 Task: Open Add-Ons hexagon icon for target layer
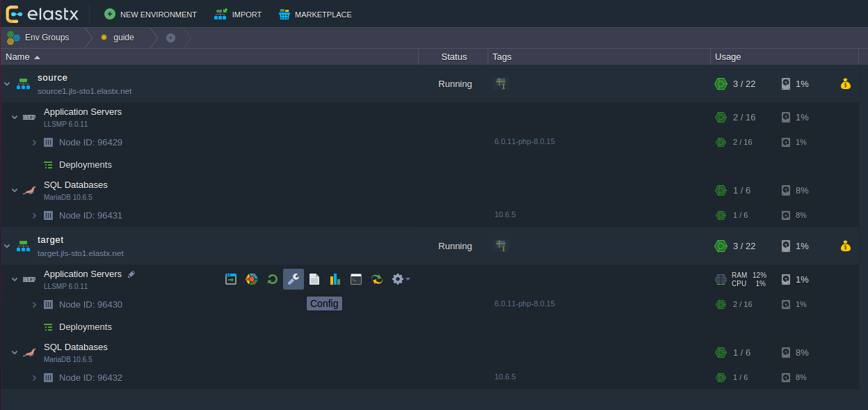click(252, 279)
